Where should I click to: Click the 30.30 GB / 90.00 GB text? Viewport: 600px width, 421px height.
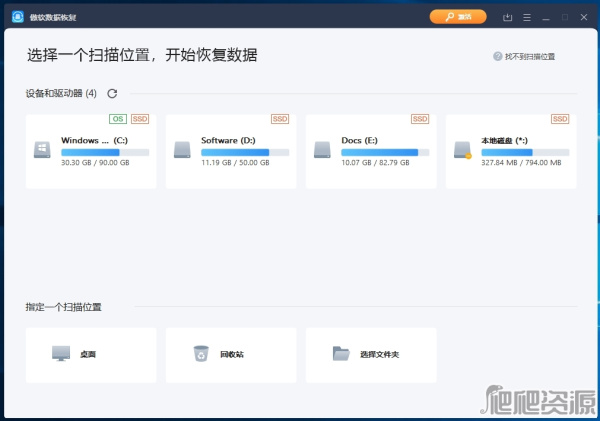click(x=95, y=163)
